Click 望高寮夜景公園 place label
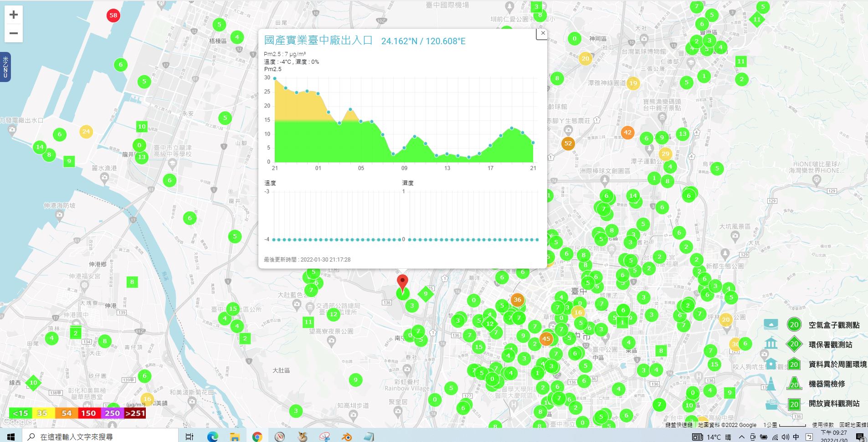The height and width of the screenshot is (442, 868). coord(331,331)
